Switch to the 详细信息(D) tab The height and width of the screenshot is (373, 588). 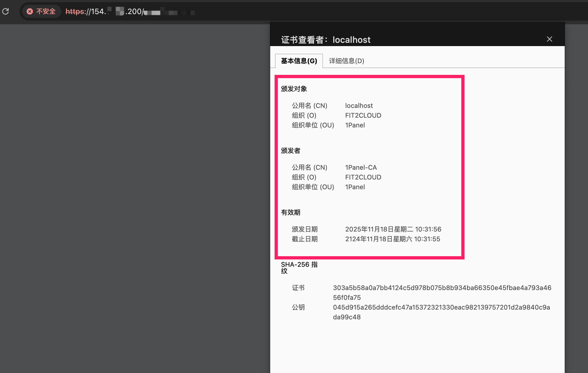coord(346,61)
